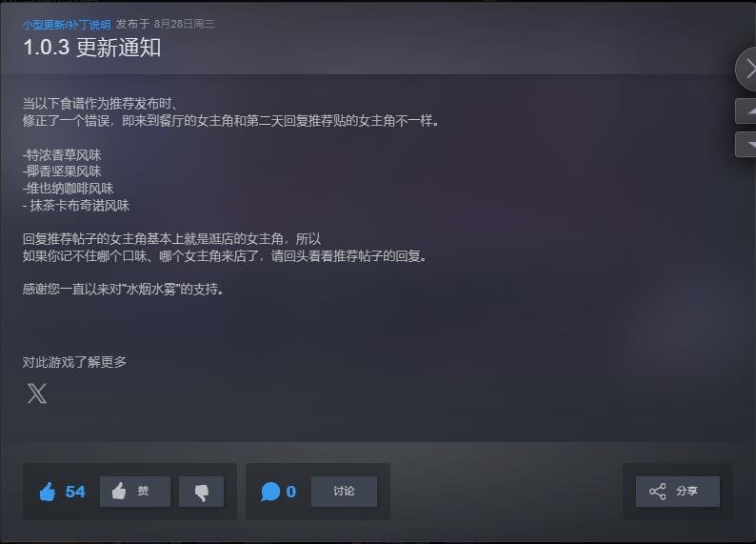Viewport: 756px width, 544px height.
Task: Click the 0 comments count
Action: [x=290, y=492]
